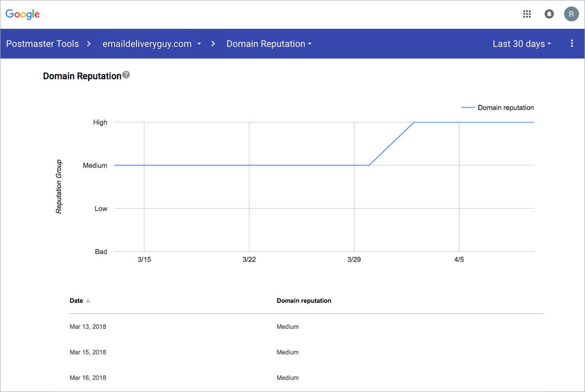585x392 pixels.
Task: Click the Domain Reputation help question icon
Action: click(126, 75)
